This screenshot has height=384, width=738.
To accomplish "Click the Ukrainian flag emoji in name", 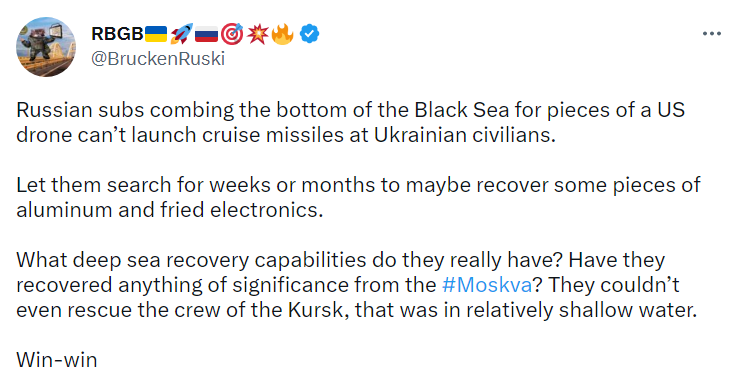I will [x=156, y=34].
